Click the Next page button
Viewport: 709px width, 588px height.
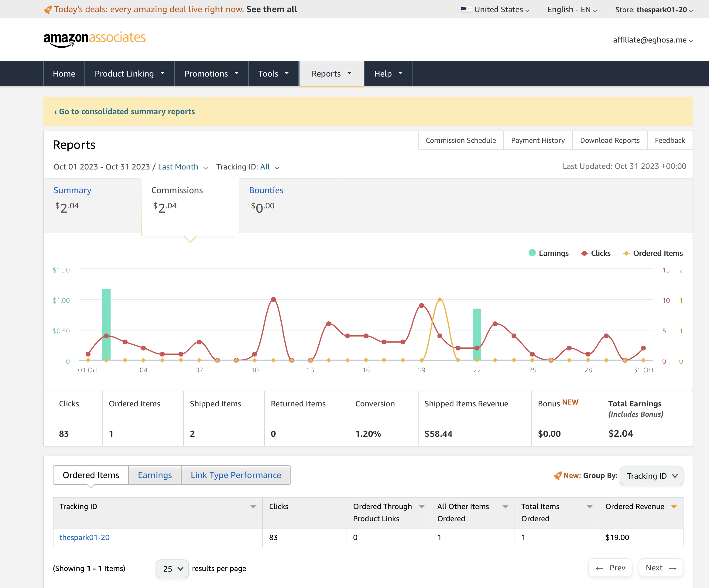pos(661,568)
